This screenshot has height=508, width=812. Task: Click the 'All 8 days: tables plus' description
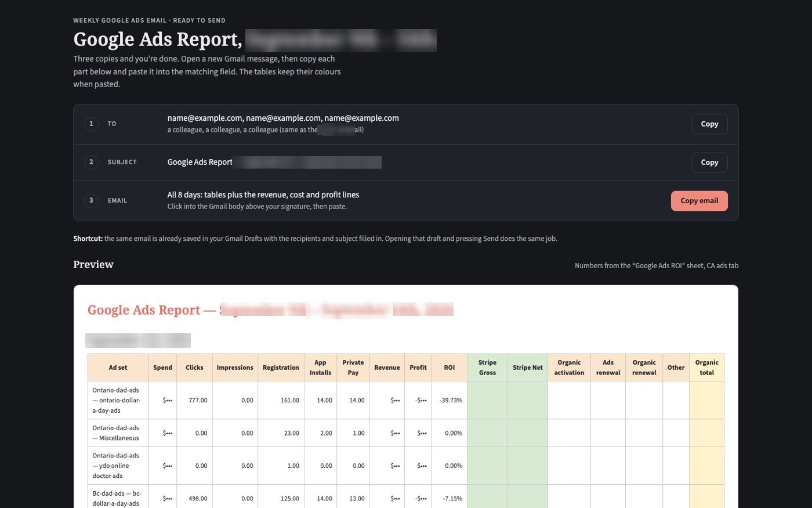263,194
